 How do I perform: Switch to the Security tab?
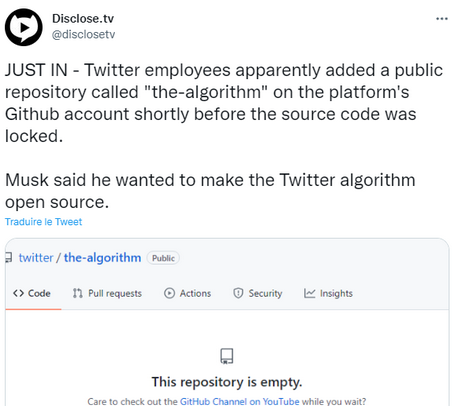point(258,293)
